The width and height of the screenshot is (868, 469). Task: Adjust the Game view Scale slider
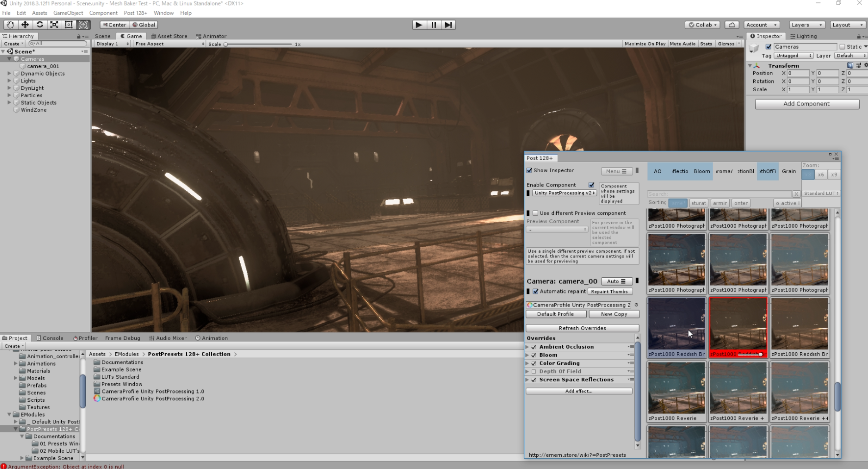(226, 44)
